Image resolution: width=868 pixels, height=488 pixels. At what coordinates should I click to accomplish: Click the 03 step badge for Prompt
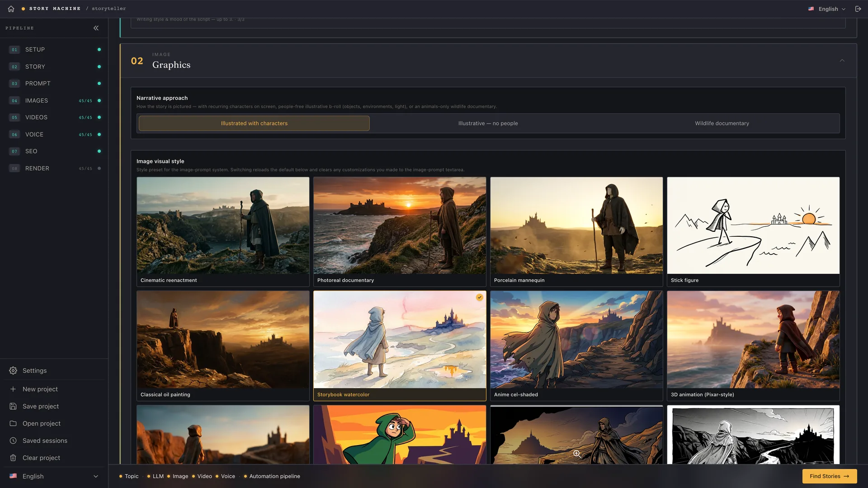tap(14, 84)
